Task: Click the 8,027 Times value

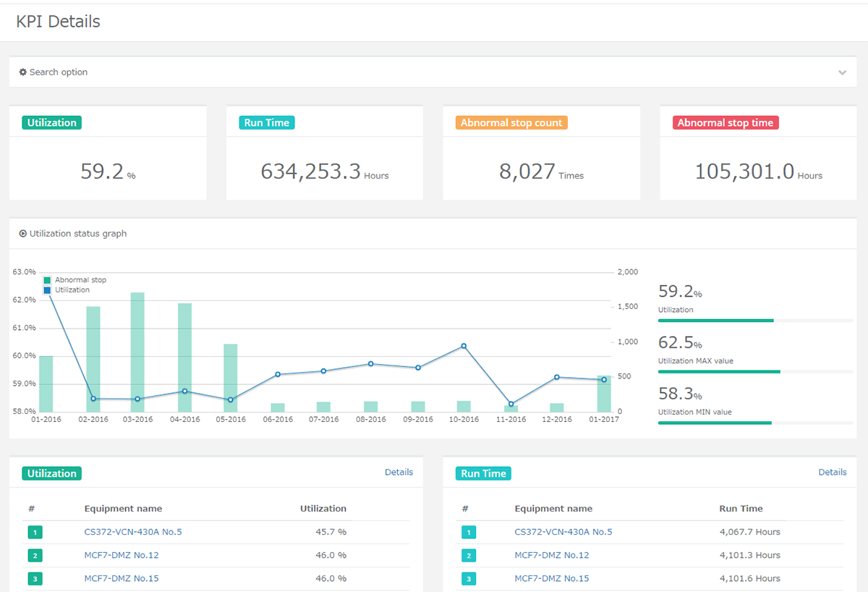Action: (541, 172)
